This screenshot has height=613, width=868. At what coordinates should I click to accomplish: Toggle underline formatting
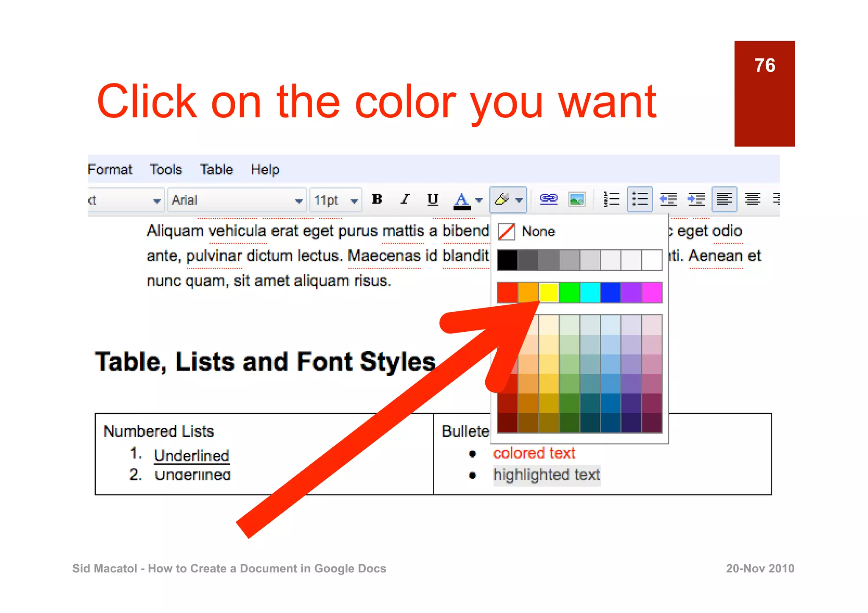432,199
